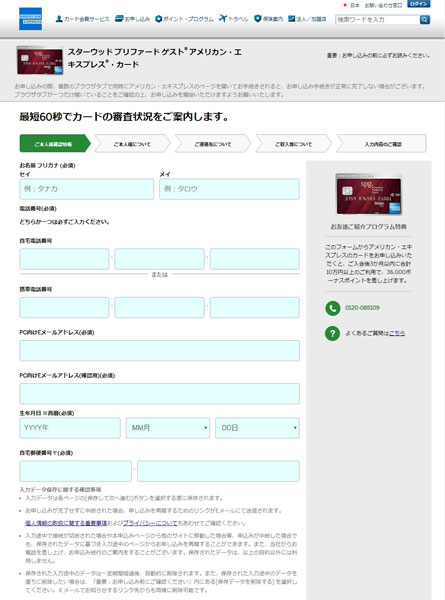Click first mobile phone number box
Screen dimensions: 445x600
64,308
